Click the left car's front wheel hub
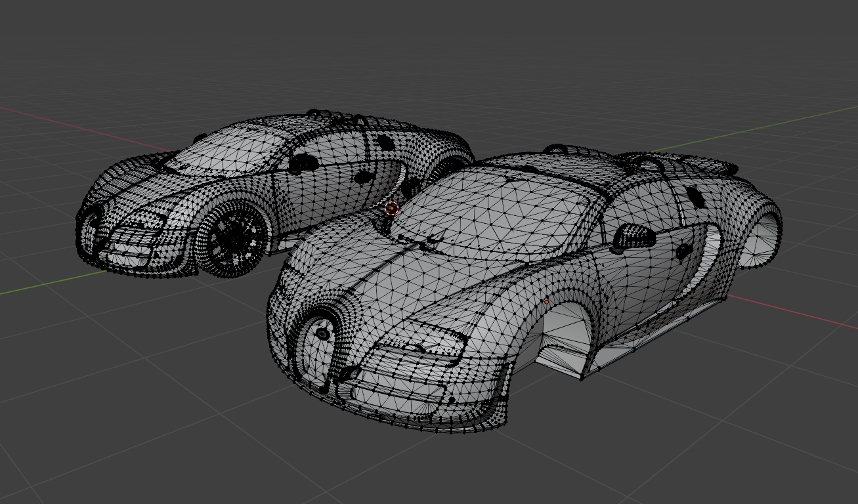 click(x=234, y=239)
